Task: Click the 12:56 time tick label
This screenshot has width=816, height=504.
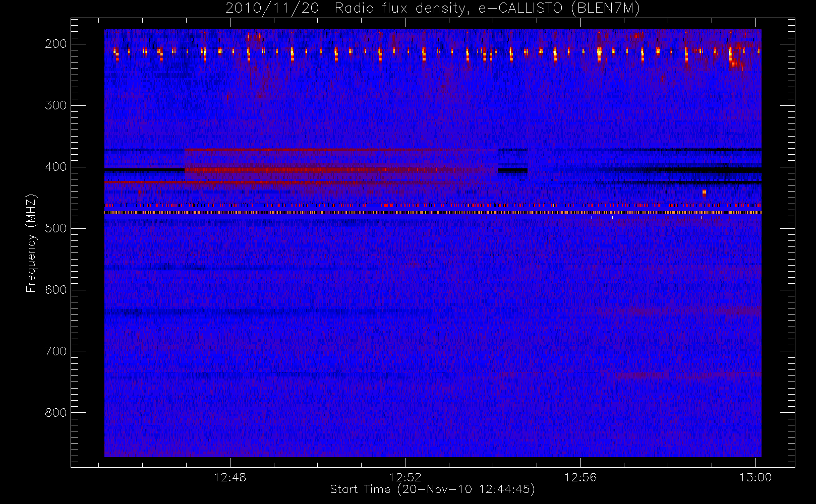Action: pos(580,477)
